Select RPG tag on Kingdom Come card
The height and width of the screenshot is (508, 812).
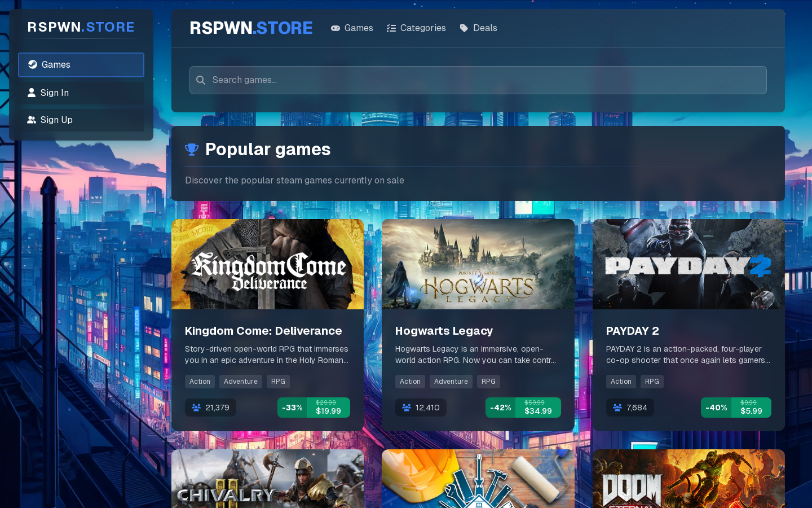[x=278, y=382]
